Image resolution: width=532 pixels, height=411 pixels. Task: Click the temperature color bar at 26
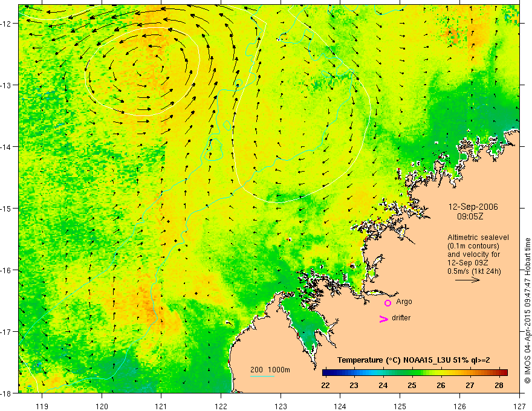(x=441, y=373)
